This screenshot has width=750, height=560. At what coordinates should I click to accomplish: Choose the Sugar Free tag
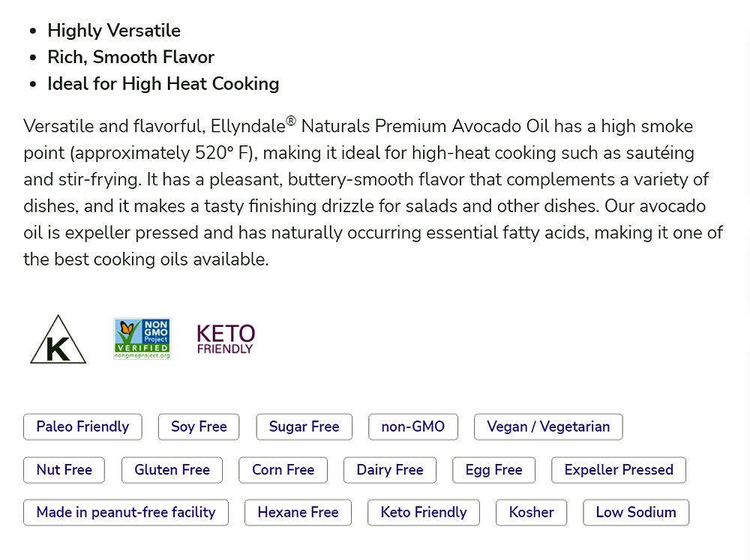(304, 427)
